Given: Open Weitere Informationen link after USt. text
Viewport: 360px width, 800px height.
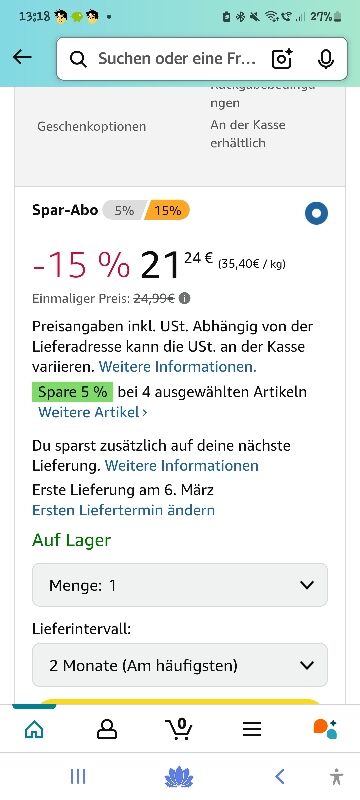Looking at the screenshot, I should (x=177, y=366).
